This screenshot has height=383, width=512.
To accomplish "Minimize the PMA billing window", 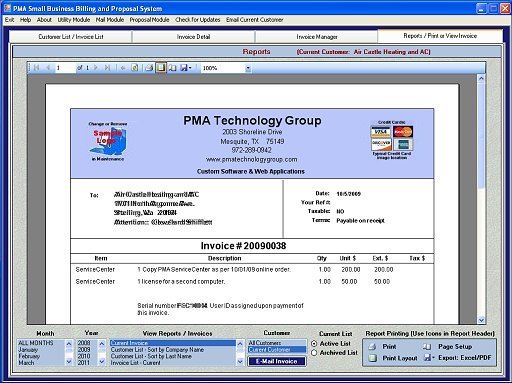I will point(481,8).
